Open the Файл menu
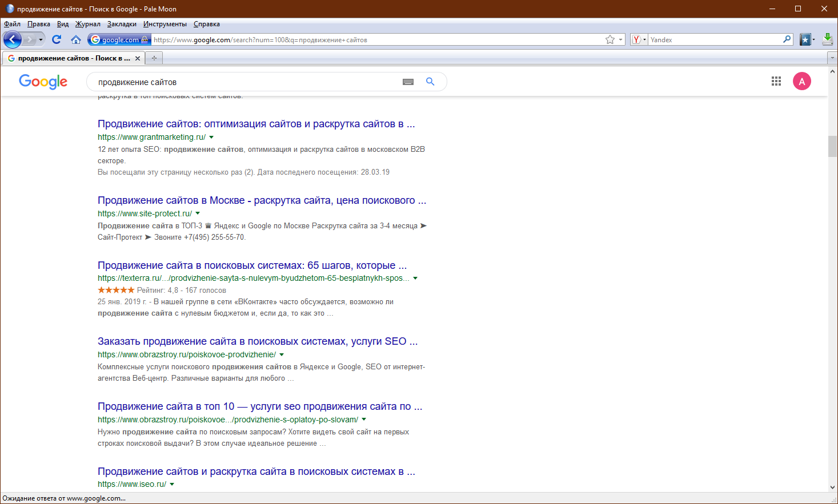 (12, 24)
